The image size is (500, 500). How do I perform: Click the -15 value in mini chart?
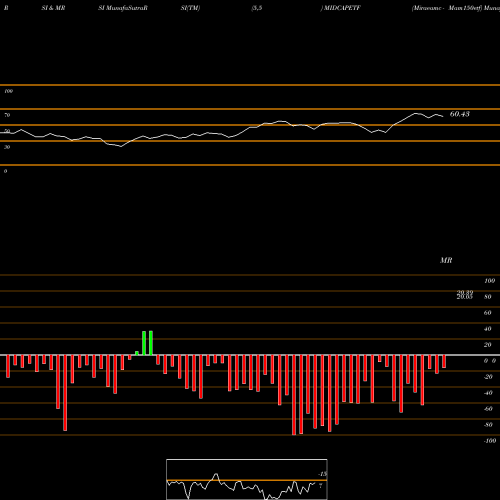point(323,474)
